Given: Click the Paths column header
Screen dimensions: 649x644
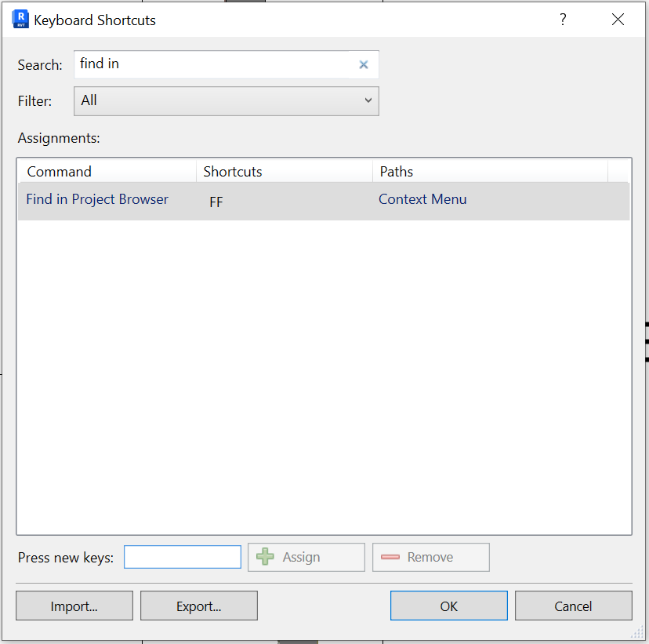Looking at the screenshot, I should [397, 171].
